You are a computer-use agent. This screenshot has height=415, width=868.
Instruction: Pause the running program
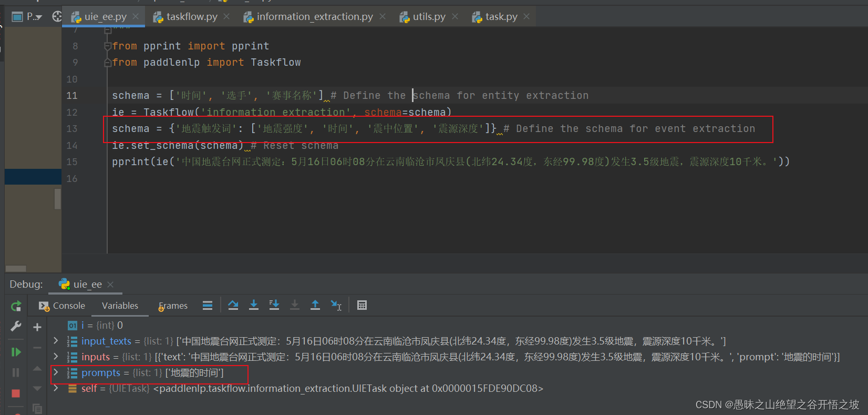point(16,372)
